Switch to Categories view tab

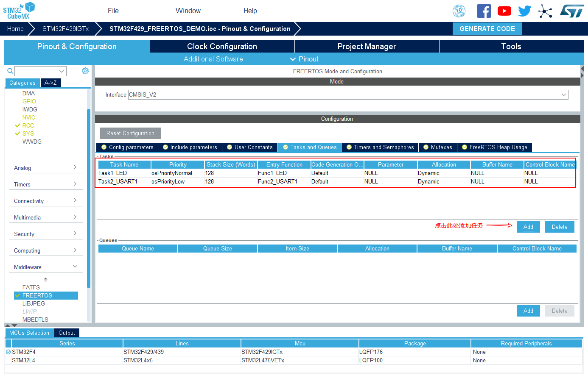pyautogui.click(x=22, y=83)
